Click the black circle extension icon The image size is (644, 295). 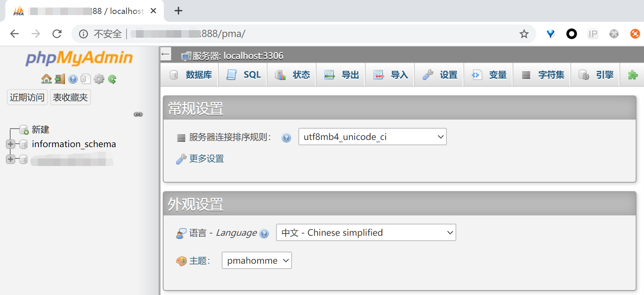click(571, 34)
